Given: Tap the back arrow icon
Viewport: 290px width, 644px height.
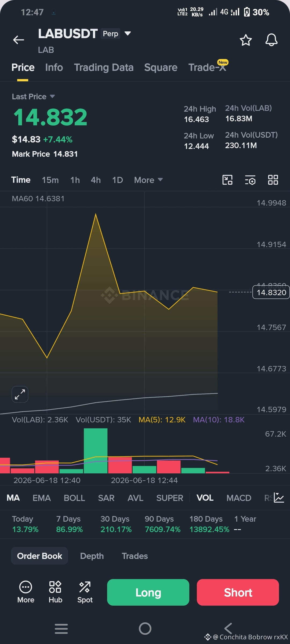Looking at the screenshot, I should (19, 40).
